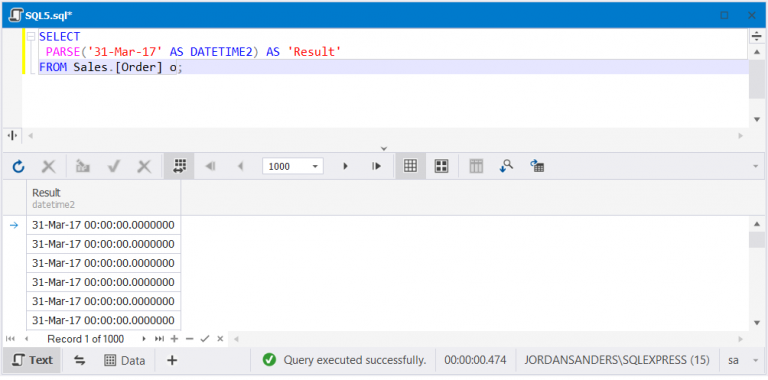This screenshot has height=380, width=768.
Task: Switch to the Text view tab
Action: pos(32,360)
